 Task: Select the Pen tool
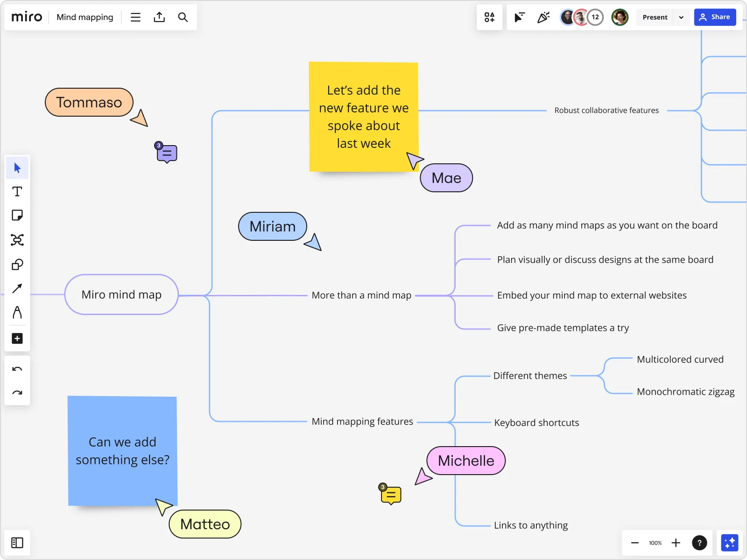[17, 313]
